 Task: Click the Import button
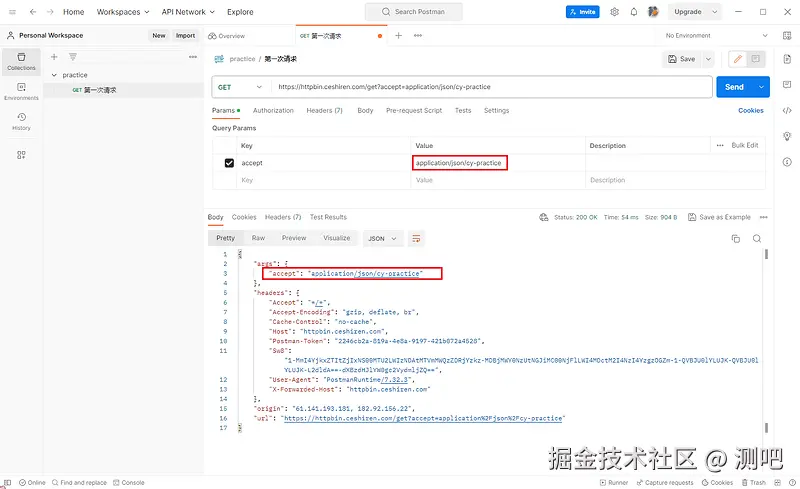(185, 35)
